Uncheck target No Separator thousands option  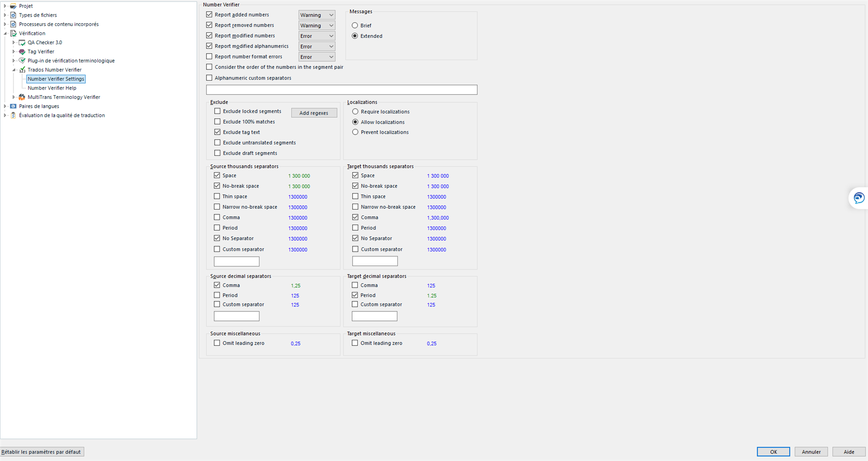pos(355,238)
